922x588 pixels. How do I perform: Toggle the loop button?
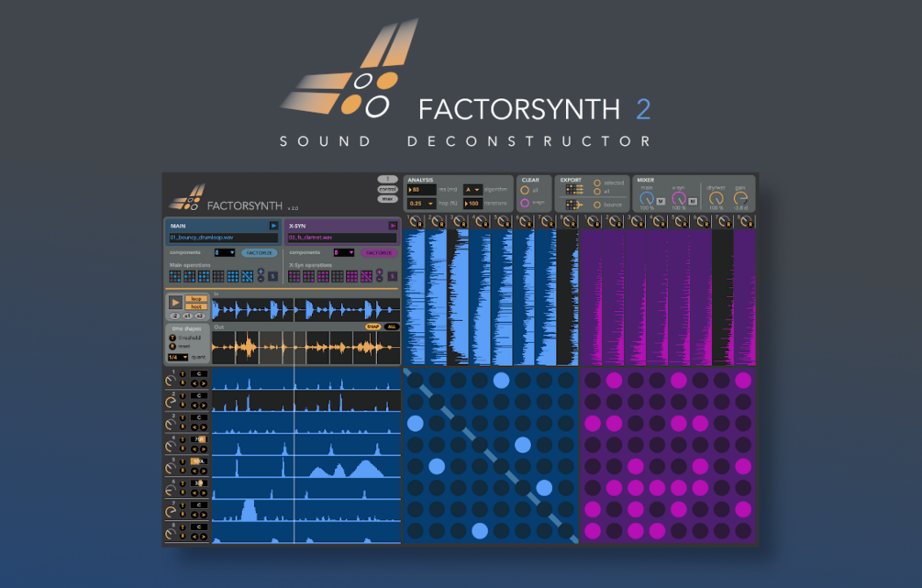pyautogui.click(x=196, y=299)
